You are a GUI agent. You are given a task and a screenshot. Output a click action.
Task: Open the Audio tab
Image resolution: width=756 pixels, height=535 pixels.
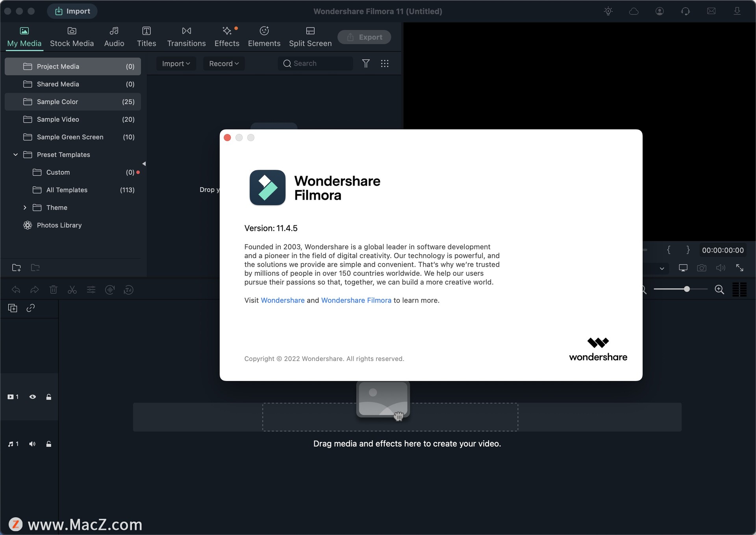point(114,37)
